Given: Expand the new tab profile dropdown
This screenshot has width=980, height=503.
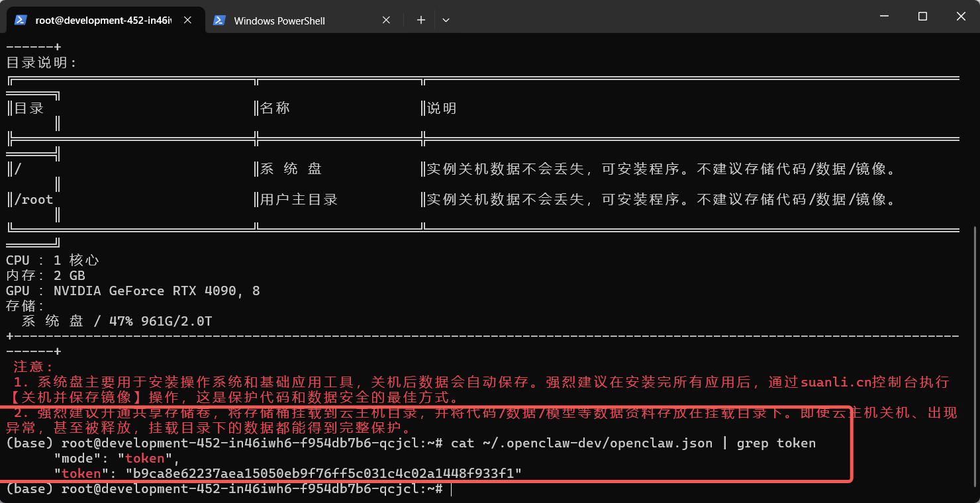Looking at the screenshot, I should pos(446,21).
